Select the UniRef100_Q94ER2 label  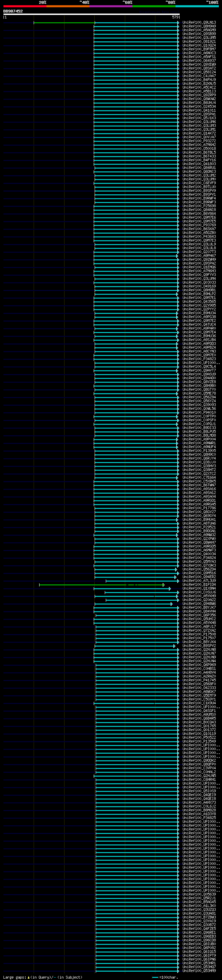tap(199, 577)
